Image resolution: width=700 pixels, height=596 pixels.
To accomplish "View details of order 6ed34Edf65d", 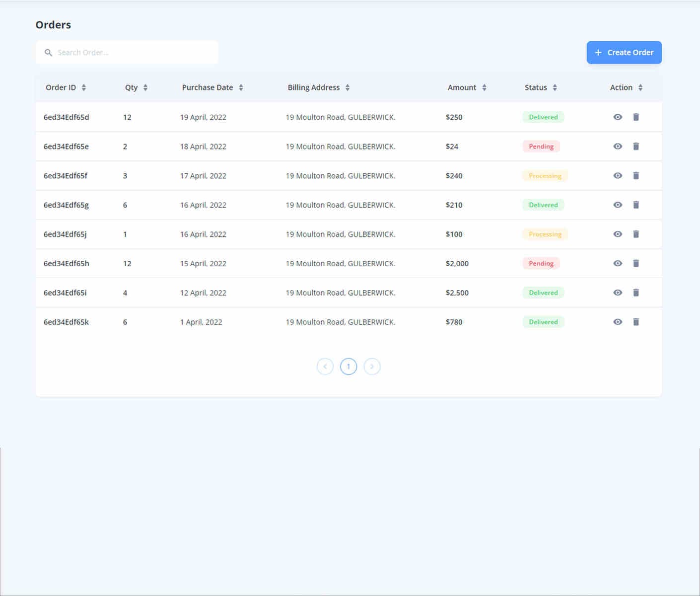I will pyautogui.click(x=618, y=117).
